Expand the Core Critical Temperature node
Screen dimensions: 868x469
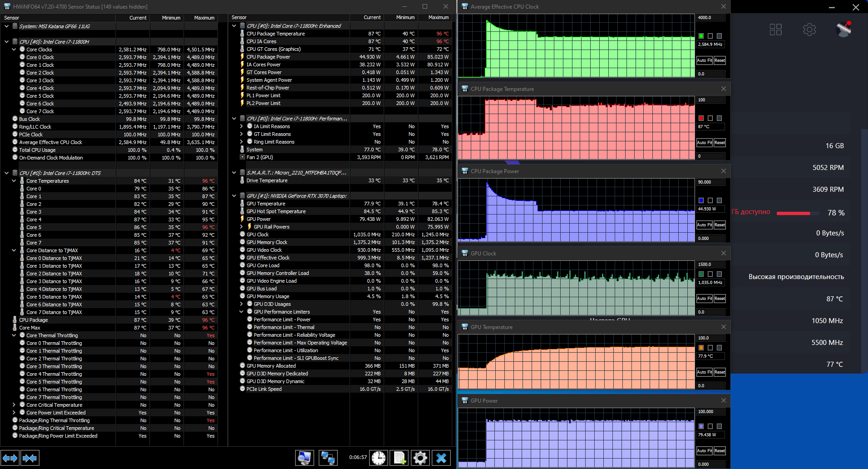tap(14, 405)
